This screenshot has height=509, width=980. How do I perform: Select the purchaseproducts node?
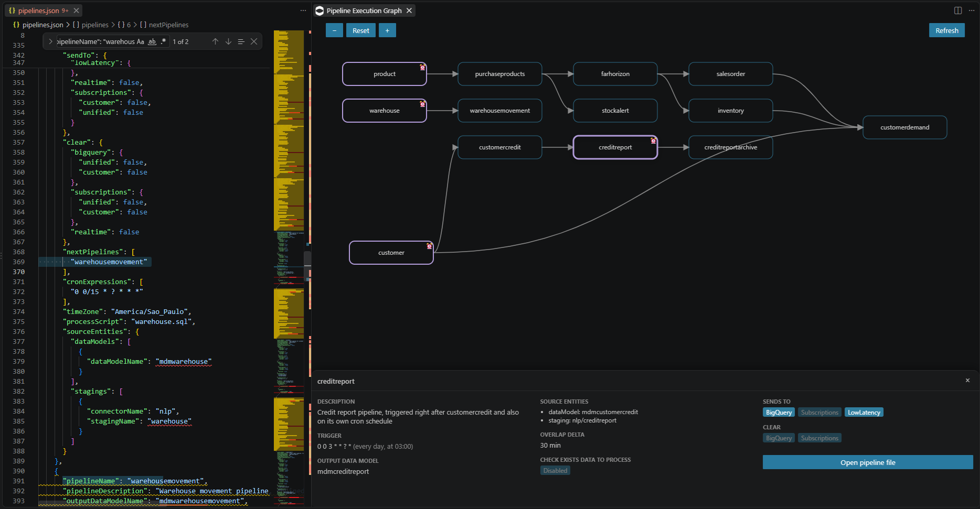pos(500,74)
